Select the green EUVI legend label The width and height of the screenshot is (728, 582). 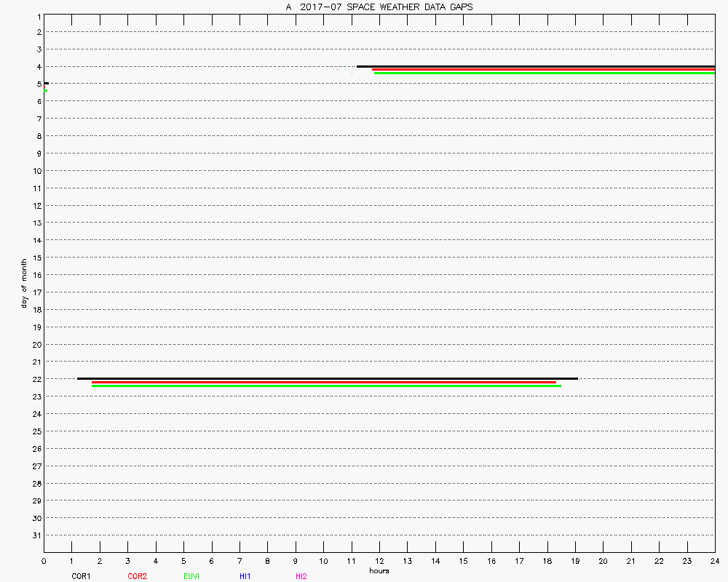point(191,576)
